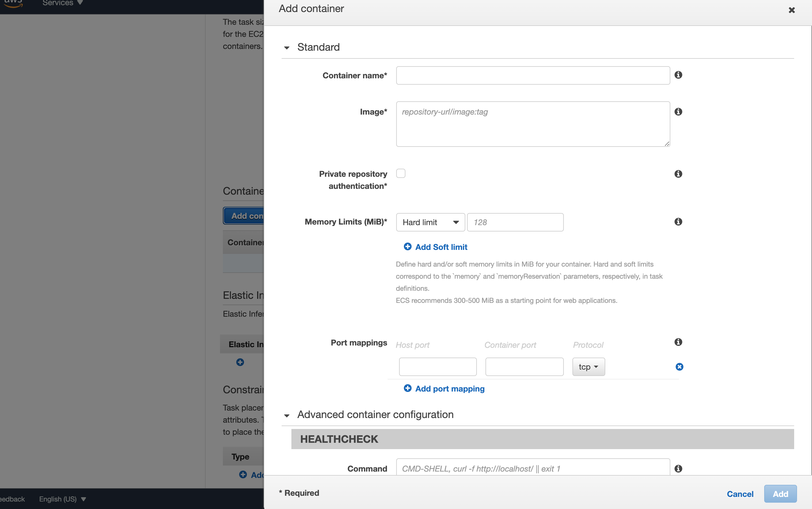Open the English (US) language menu
Viewport: 812px width, 509px height.
click(62, 499)
